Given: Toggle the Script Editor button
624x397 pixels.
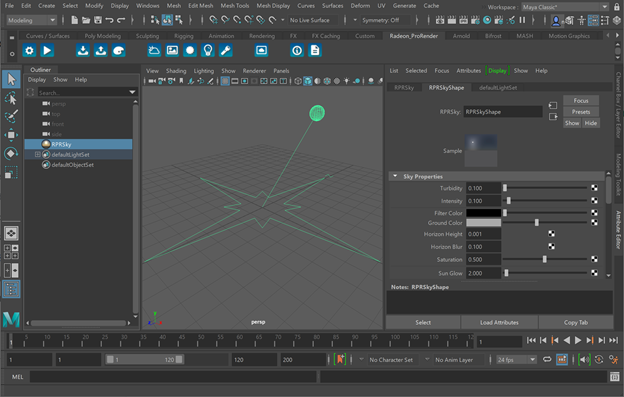Looking at the screenshot, I should [615, 376].
